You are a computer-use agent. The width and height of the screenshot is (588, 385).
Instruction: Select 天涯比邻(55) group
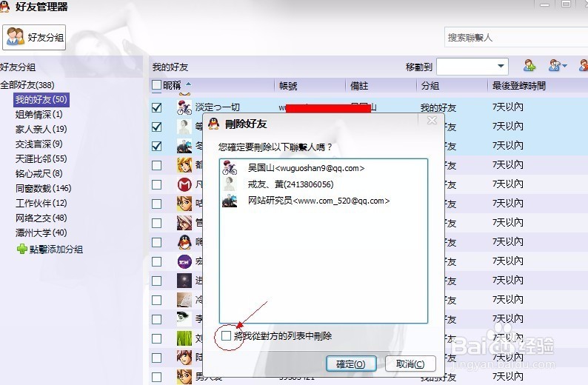[x=41, y=159]
